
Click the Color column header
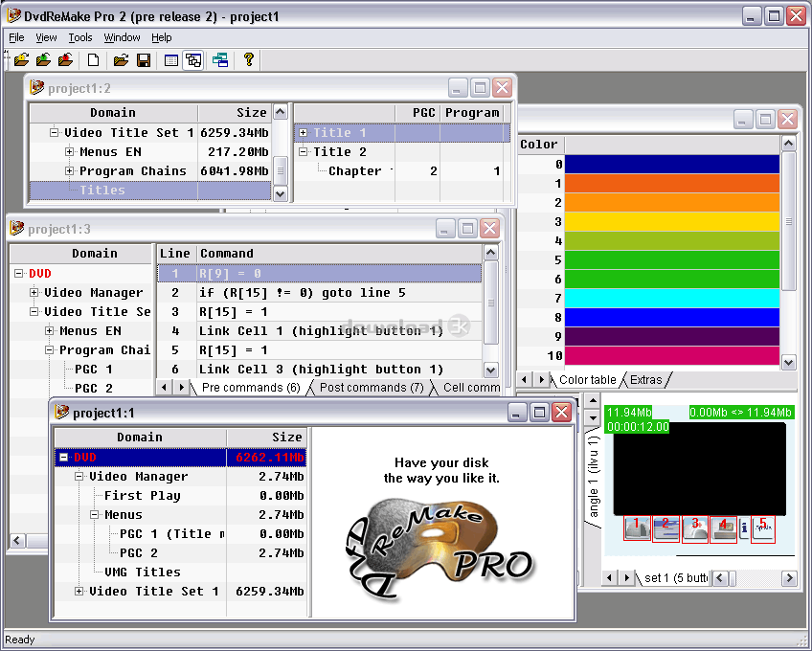pyautogui.click(x=540, y=145)
